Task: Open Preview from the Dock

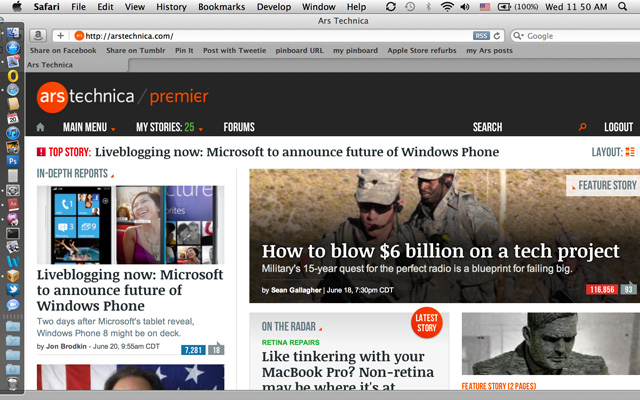Action: [13, 247]
